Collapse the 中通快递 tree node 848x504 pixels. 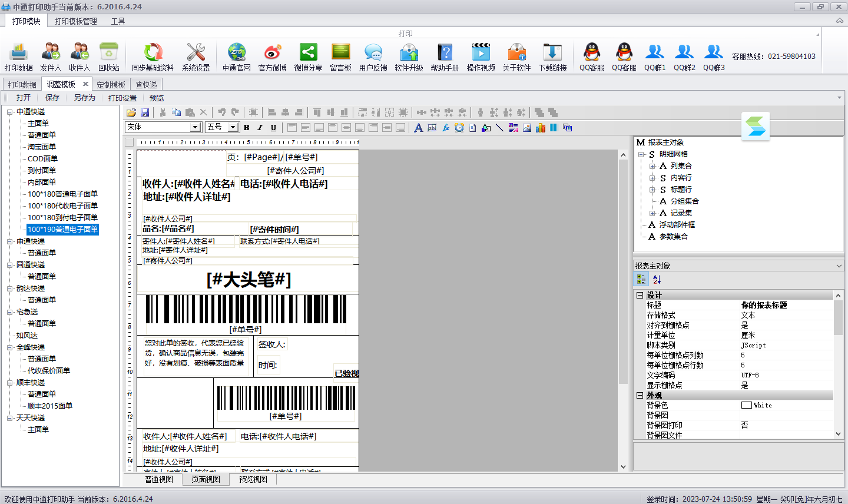pos(10,112)
